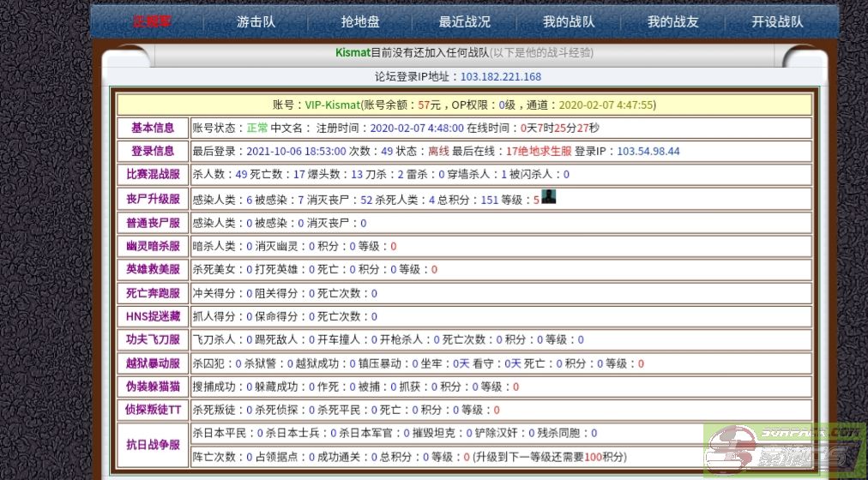Click the 17绝地求生服 last online server
868x480 pixels.
tap(539, 152)
